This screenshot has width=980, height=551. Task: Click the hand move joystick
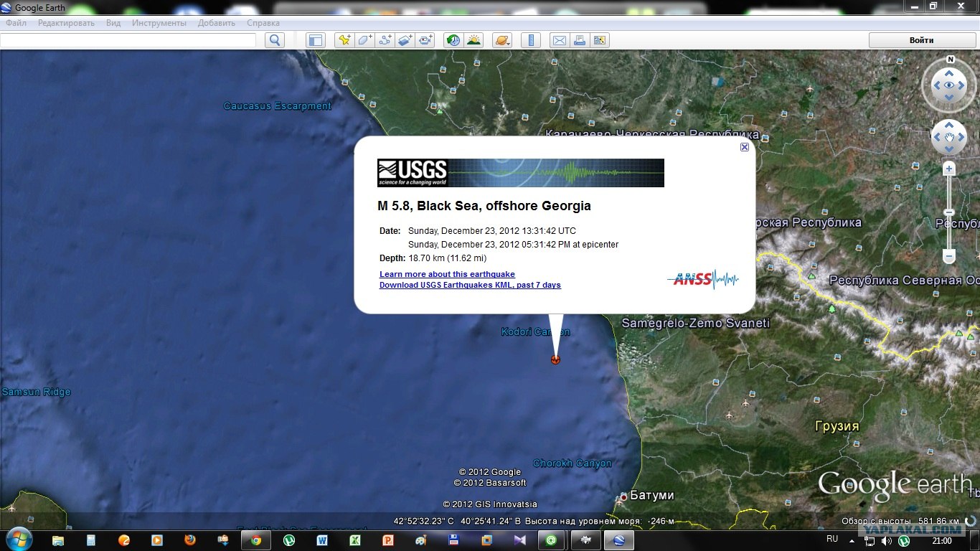point(949,137)
